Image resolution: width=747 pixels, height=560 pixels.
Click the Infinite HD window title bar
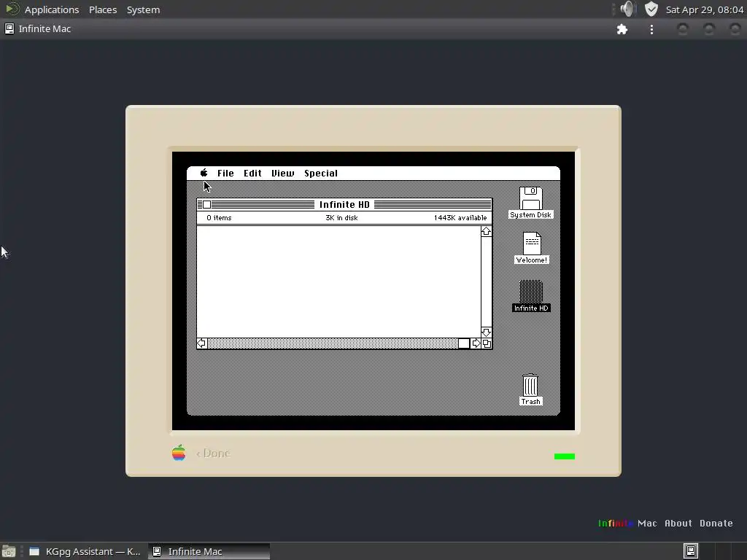click(x=344, y=204)
